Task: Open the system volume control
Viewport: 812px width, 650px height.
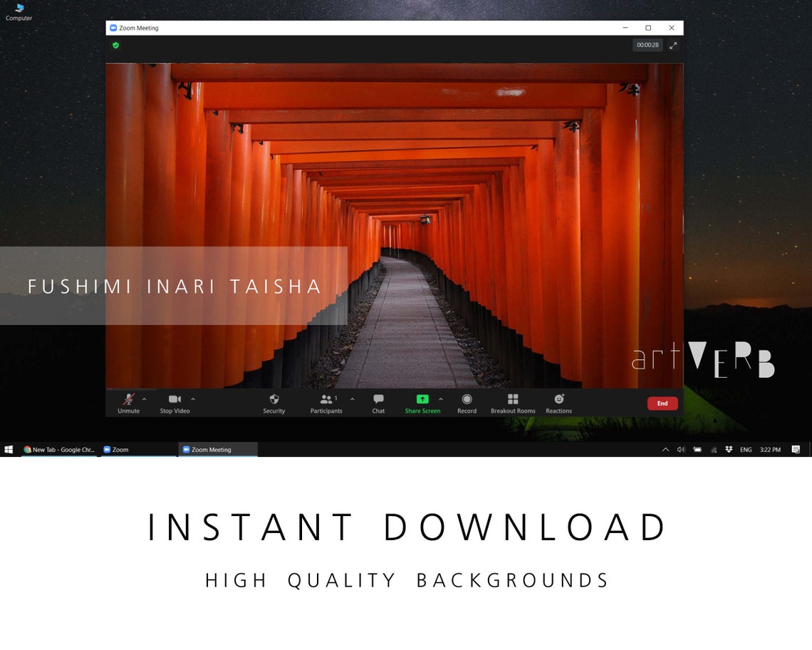Action: click(x=680, y=450)
